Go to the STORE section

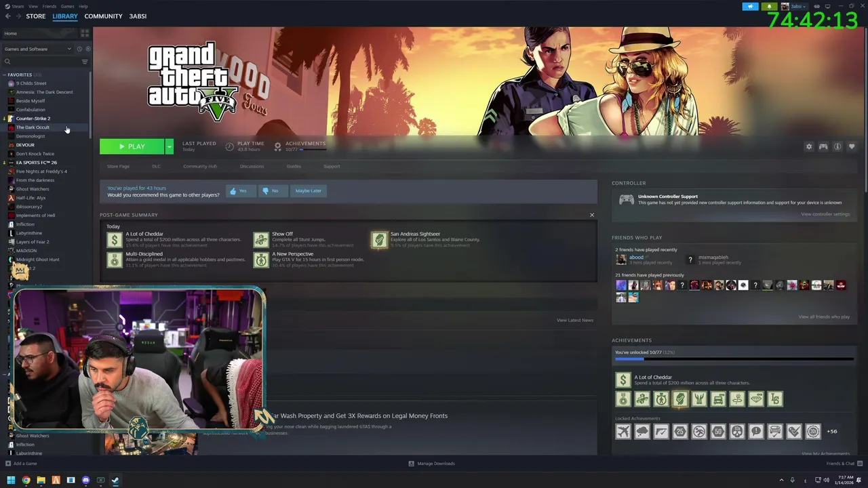pyautogui.click(x=36, y=16)
